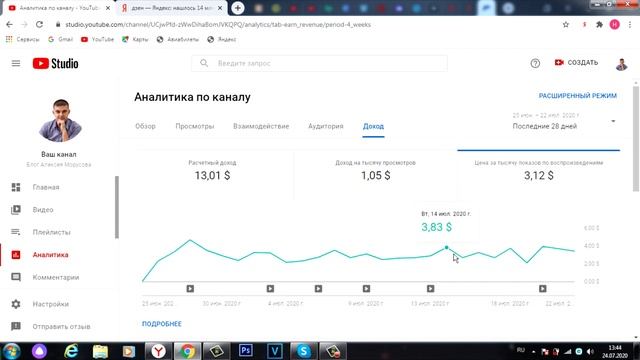This screenshot has width=640, height=360.
Task: Click the СОЗДАТЬ create video button
Action: click(576, 62)
